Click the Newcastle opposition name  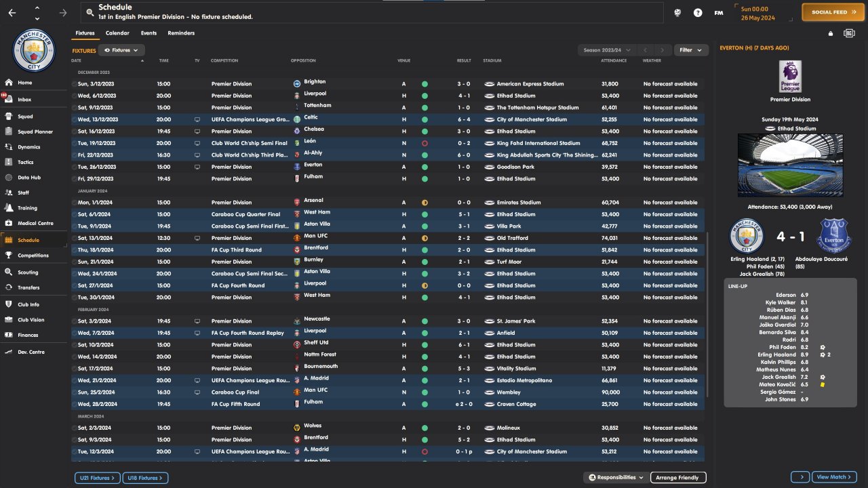pyautogui.click(x=317, y=319)
